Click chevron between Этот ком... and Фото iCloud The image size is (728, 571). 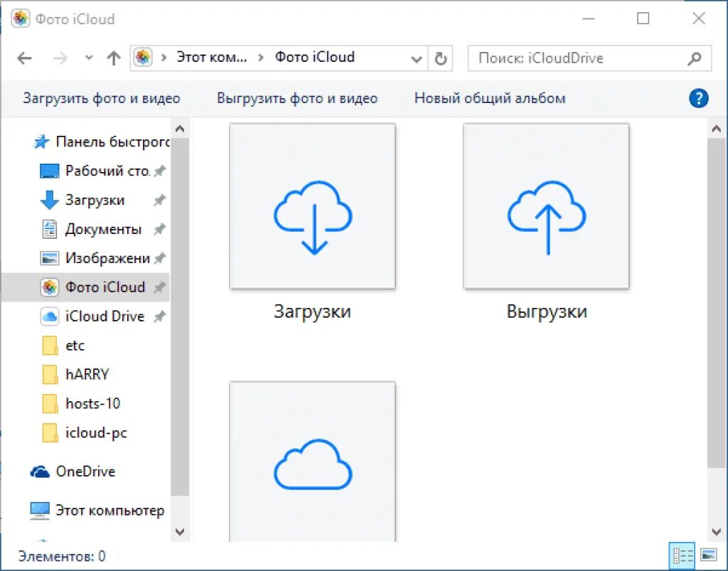click(261, 58)
